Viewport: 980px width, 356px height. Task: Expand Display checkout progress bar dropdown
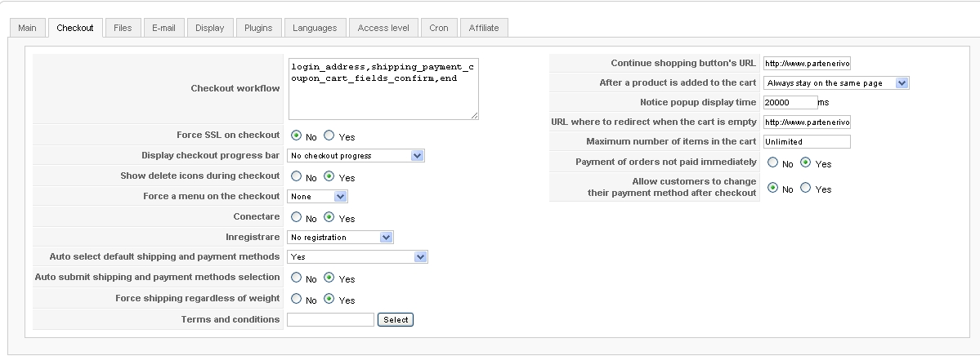point(356,156)
